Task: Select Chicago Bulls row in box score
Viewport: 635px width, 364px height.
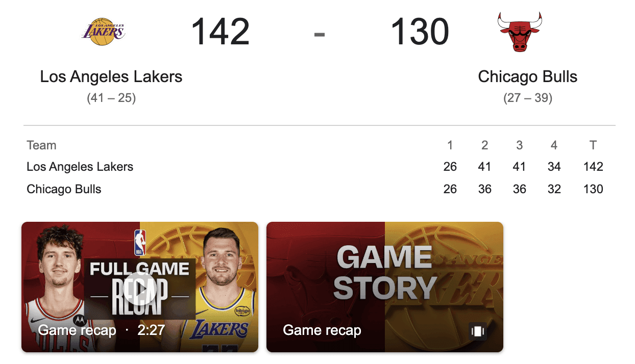Action: (x=64, y=189)
